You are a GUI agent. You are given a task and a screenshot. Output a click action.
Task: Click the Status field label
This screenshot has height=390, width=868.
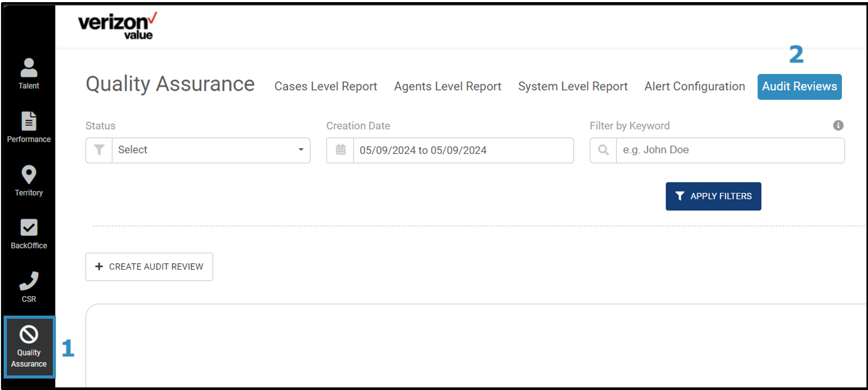(100, 126)
